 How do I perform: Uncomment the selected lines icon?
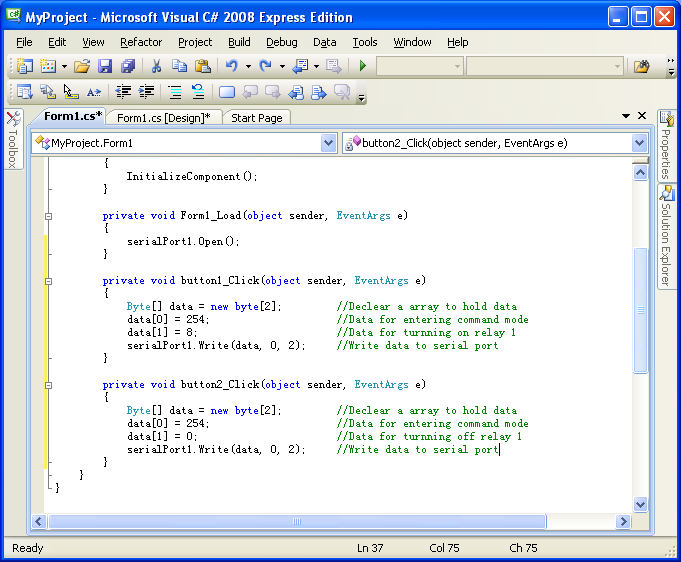[x=198, y=92]
